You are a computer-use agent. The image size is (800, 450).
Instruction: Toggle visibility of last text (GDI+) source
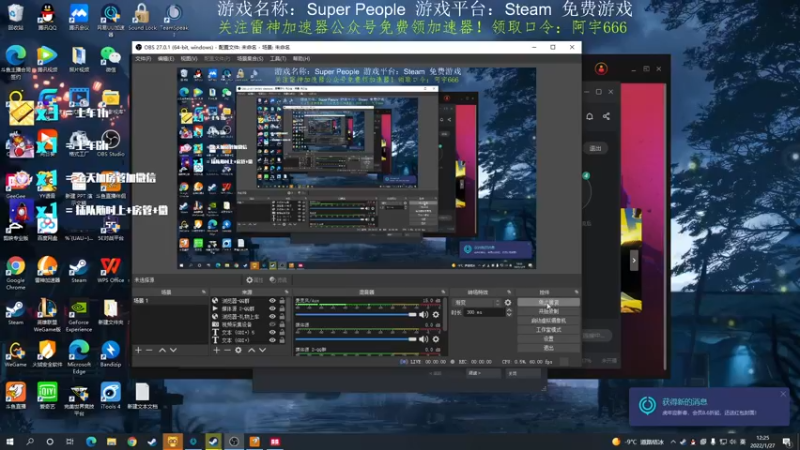(272, 340)
